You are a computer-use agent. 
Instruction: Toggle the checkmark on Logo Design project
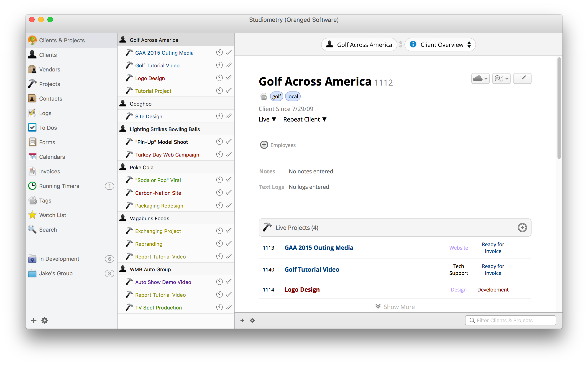pos(229,78)
